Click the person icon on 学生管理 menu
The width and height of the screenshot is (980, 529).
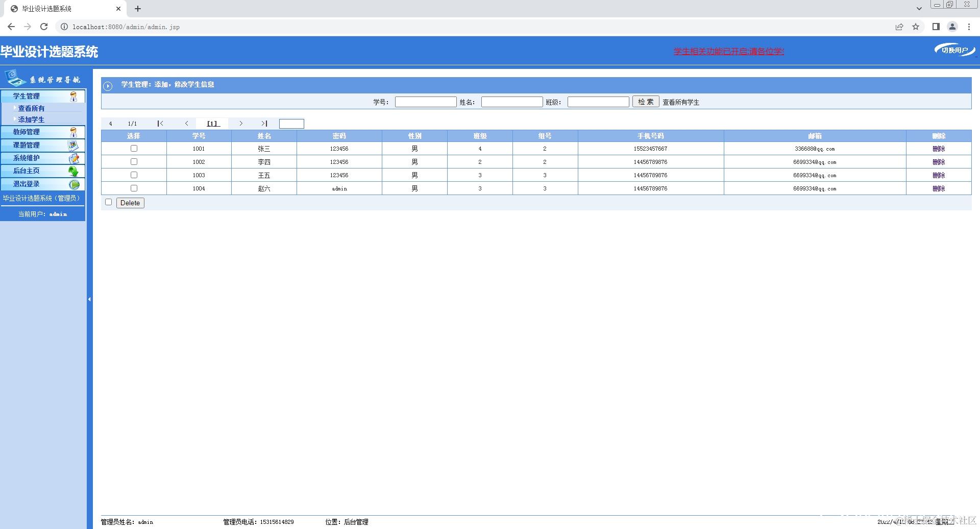click(73, 96)
